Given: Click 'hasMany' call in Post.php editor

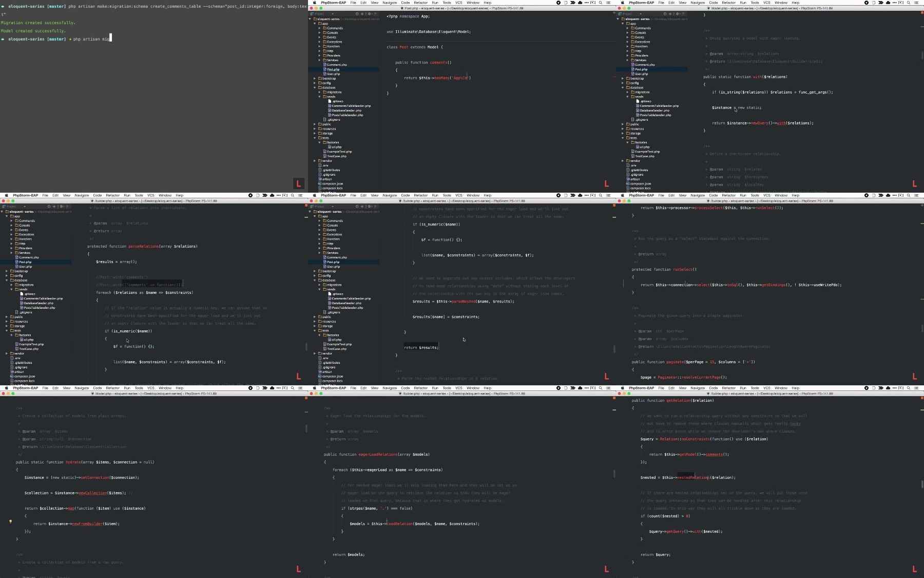Looking at the screenshot, I should (x=441, y=78).
